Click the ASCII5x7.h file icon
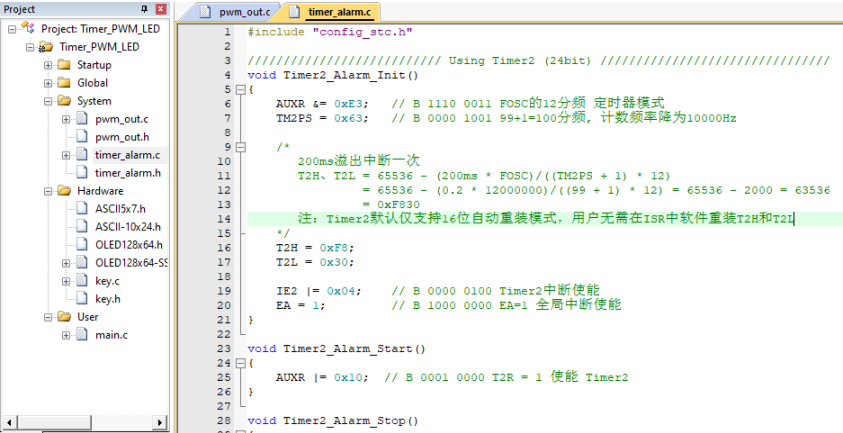Image resolution: width=843 pixels, height=433 pixels. coord(82,209)
